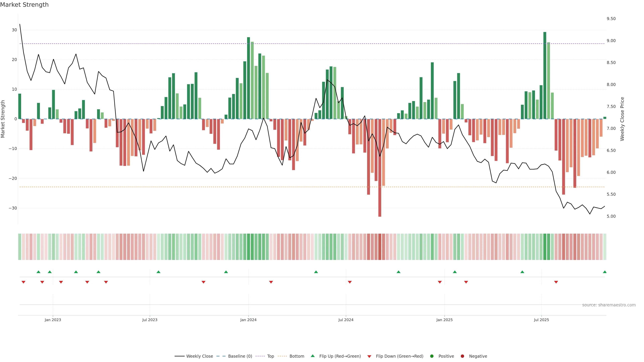Click the Market Strength chart title
The image size is (644, 362).
(x=24, y=5)
